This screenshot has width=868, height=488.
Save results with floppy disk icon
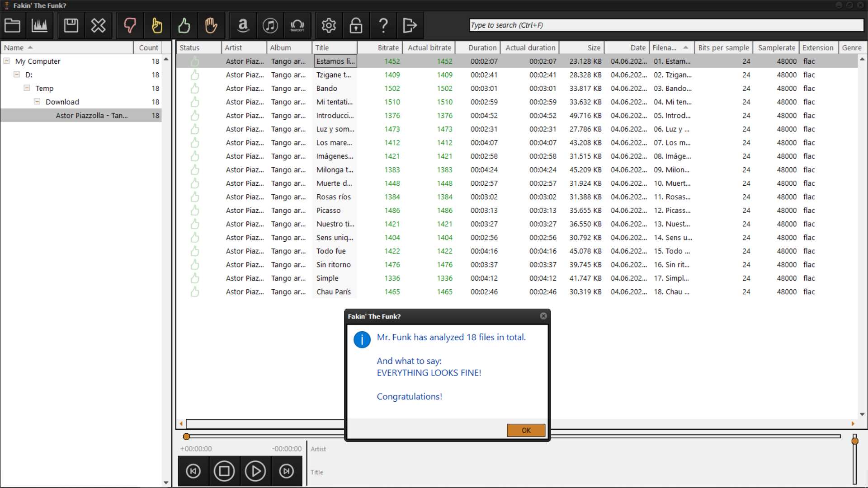coord(71,25)
